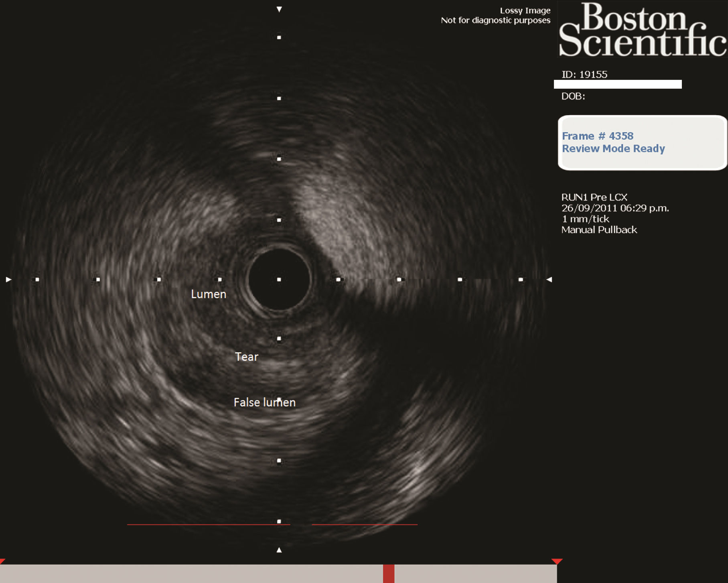This screenshot has width=728, height=583.
Task: Click the timeline bar left of the red playhead
Action: point(193,573)
